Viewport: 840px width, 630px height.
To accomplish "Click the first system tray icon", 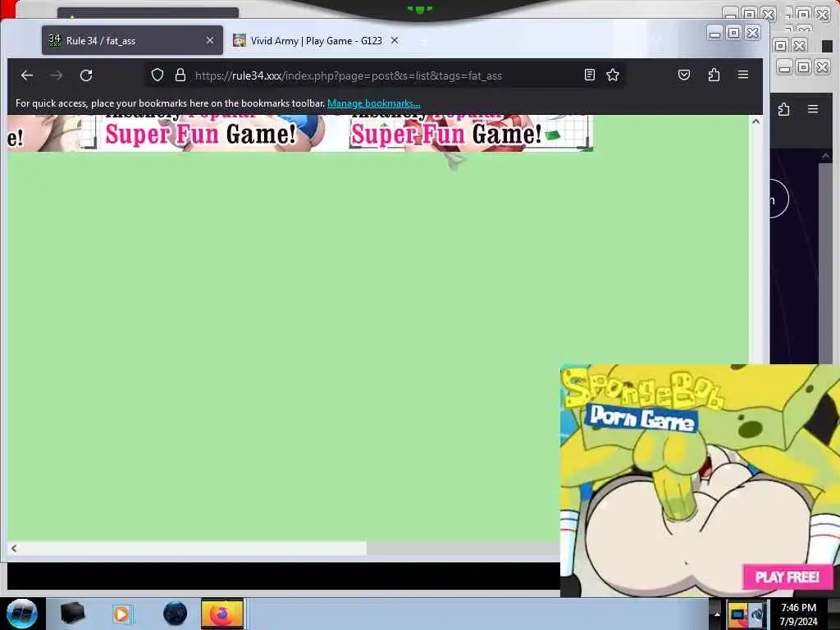I will tap(738, 614).
